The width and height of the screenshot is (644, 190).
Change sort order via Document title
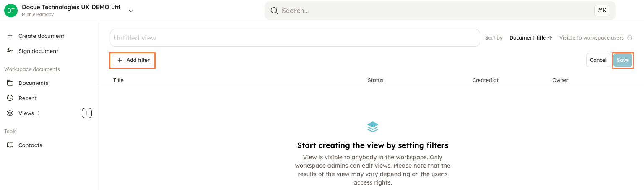click(530, 38)
